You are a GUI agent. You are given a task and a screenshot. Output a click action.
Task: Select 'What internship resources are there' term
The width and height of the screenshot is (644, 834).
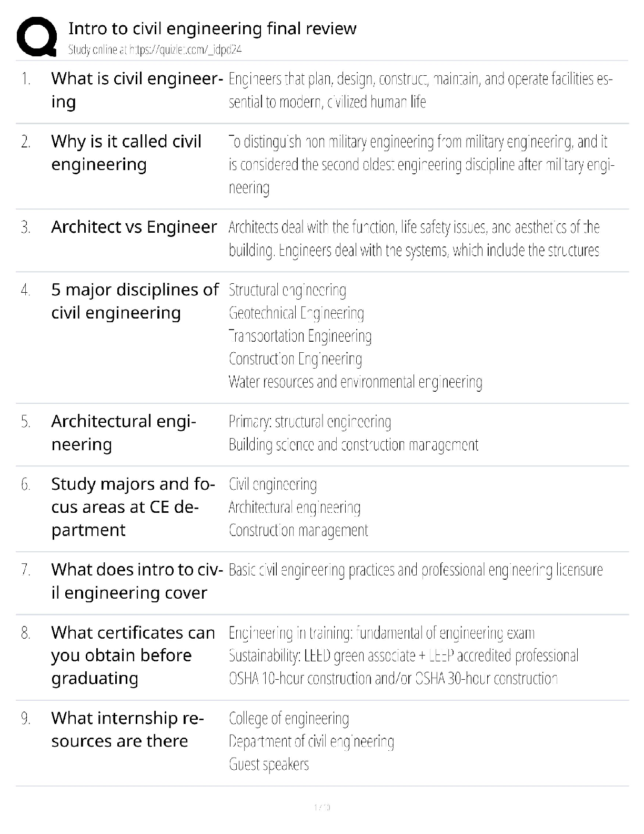click(x=127, y=729)
